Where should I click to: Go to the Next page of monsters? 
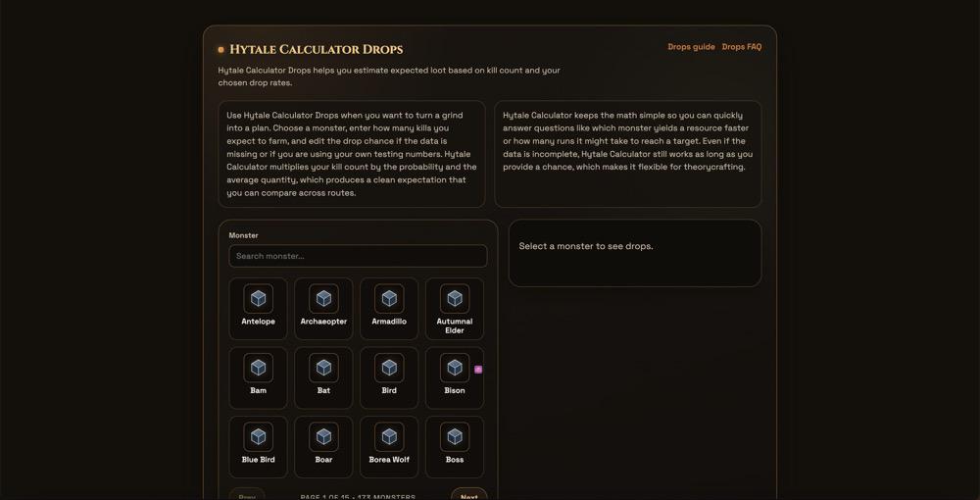(468, 495)
